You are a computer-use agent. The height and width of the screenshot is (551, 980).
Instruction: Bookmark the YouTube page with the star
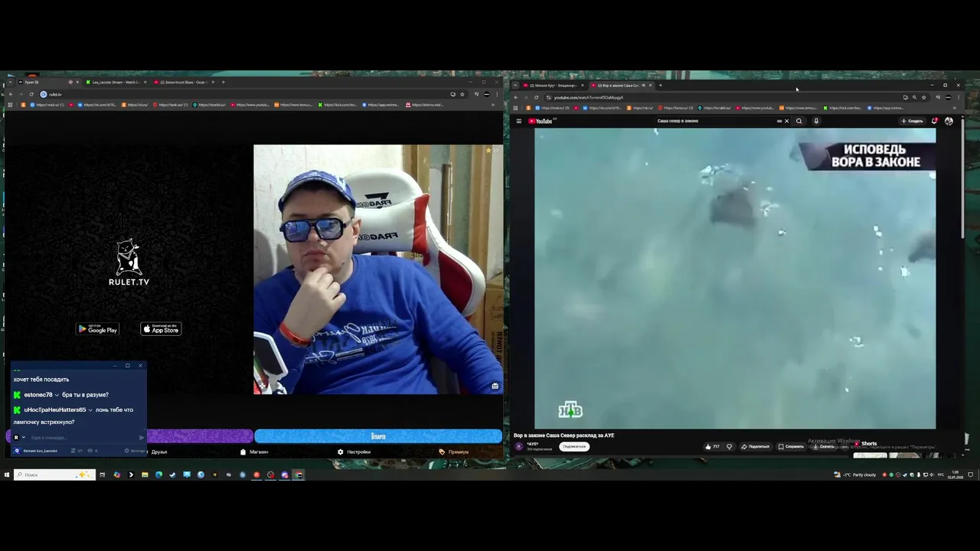(923, 97)
